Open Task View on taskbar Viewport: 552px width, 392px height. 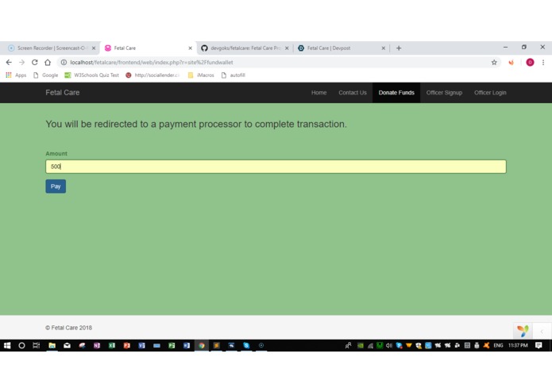(x=37, y=346)
